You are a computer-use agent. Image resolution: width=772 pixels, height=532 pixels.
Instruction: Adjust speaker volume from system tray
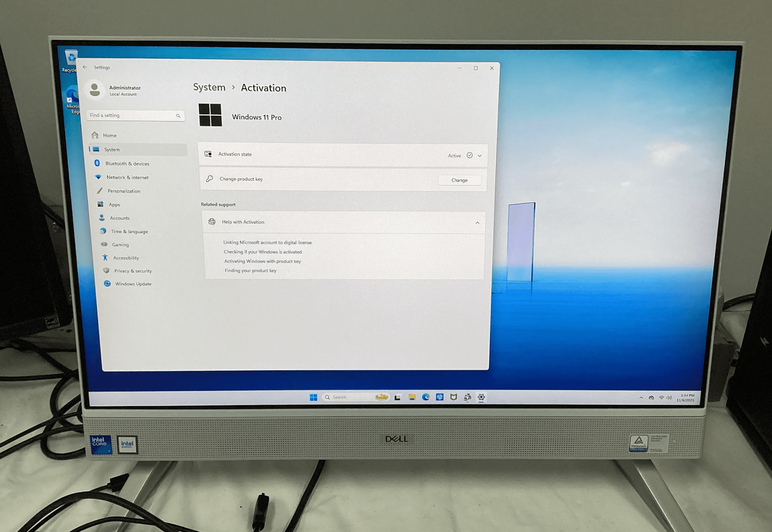pos(669,397)
